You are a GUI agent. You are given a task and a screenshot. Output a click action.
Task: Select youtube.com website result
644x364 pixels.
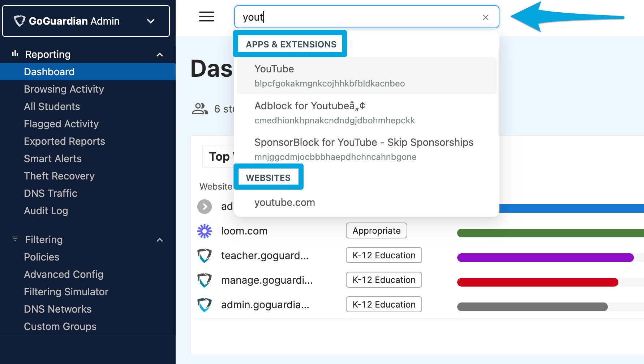click(366, 202)
